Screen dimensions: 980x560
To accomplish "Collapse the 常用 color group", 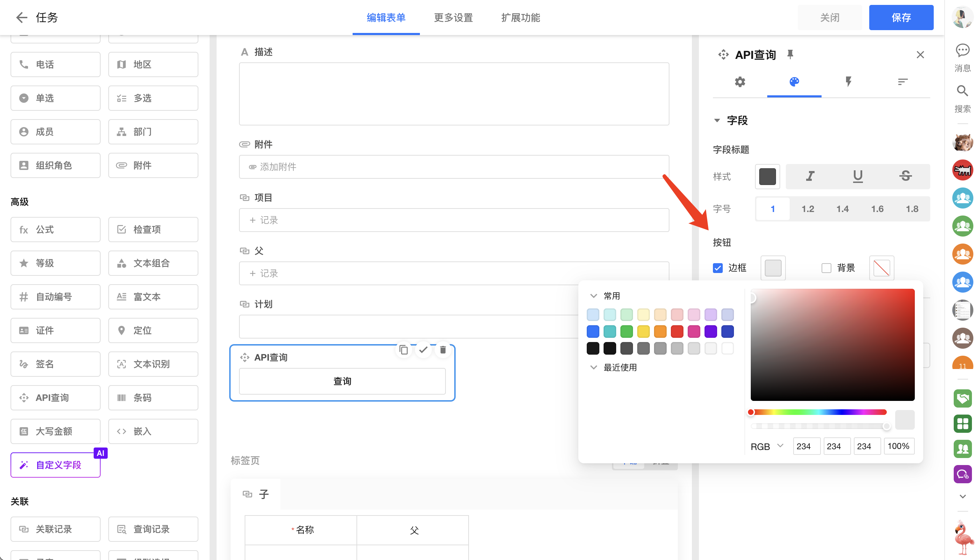I will coord(593,296).
